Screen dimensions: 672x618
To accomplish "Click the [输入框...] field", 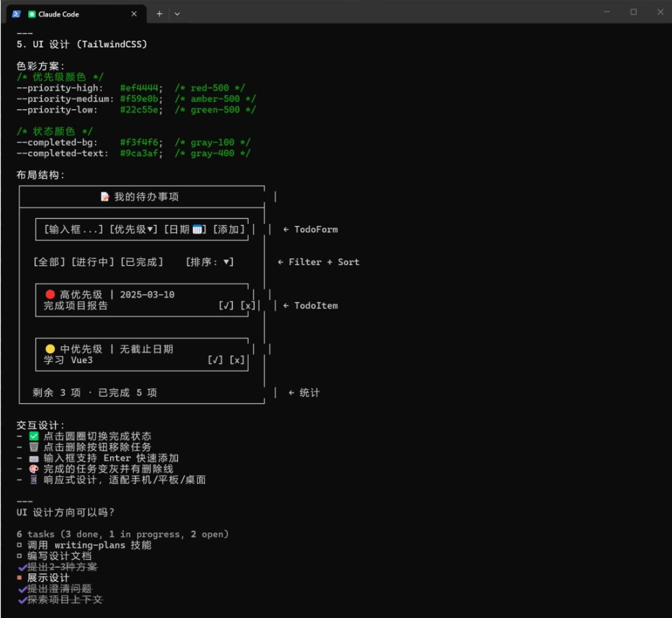I will [x=74, y=229].
